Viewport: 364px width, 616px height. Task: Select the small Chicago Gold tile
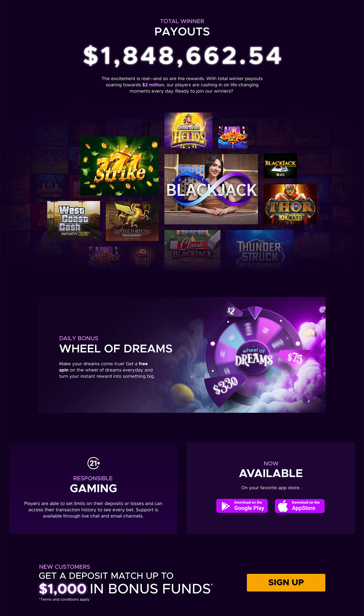click(233, 137)
